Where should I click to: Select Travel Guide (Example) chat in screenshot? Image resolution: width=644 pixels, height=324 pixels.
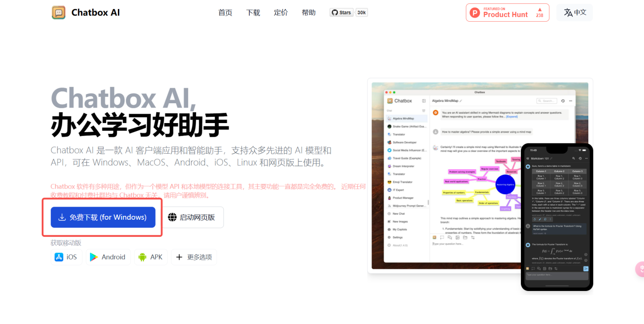point(406,158)
